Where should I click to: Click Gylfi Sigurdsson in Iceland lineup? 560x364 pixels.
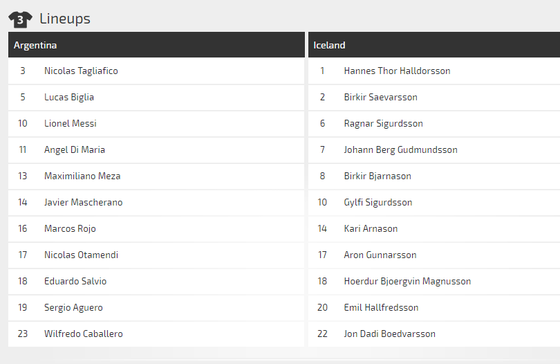378,203
